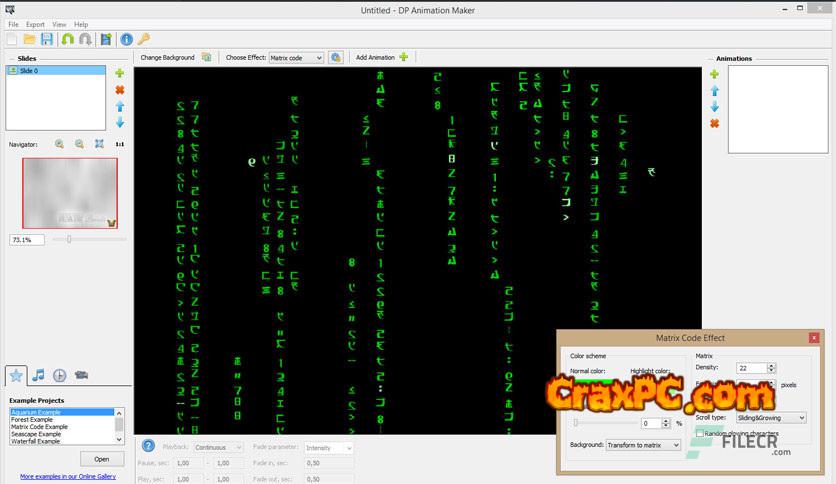The height and width of the screenshot is (484, 836).
Task: Click the Change Background image icon
Action: coord(206,57)
